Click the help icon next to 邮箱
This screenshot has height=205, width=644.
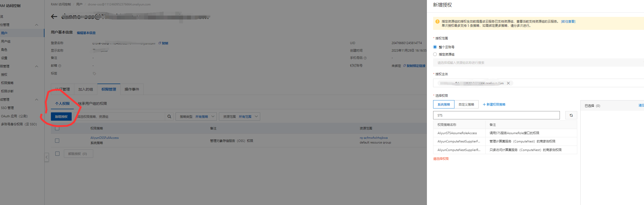pos(60,66)
